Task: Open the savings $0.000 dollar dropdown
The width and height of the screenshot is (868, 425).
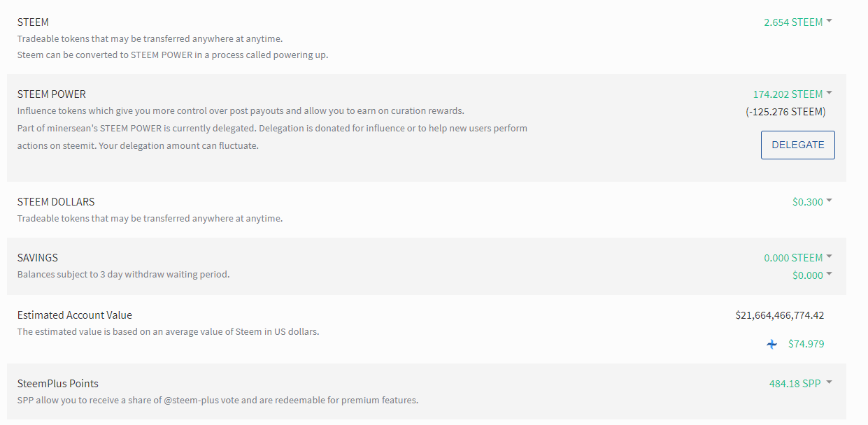Action: click(x=811, y=275)
